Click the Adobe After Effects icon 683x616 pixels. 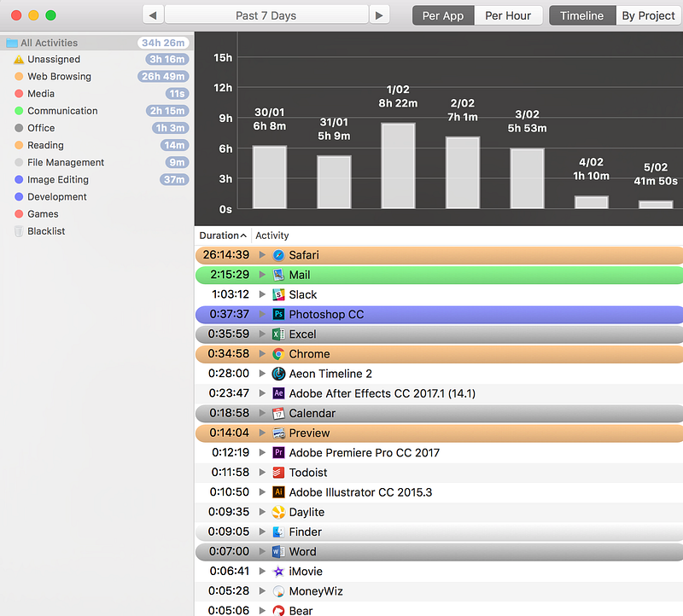pos(278,393)
